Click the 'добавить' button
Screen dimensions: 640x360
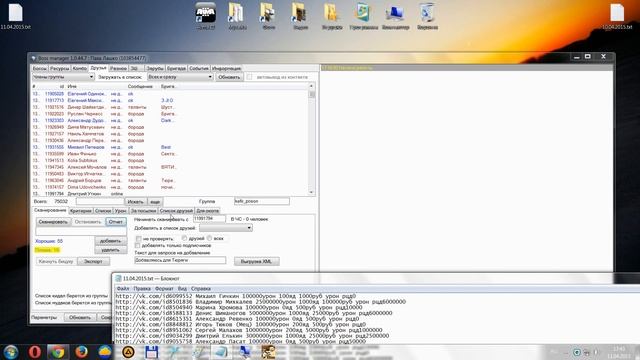pyautogui.click(x=110, y=241)
